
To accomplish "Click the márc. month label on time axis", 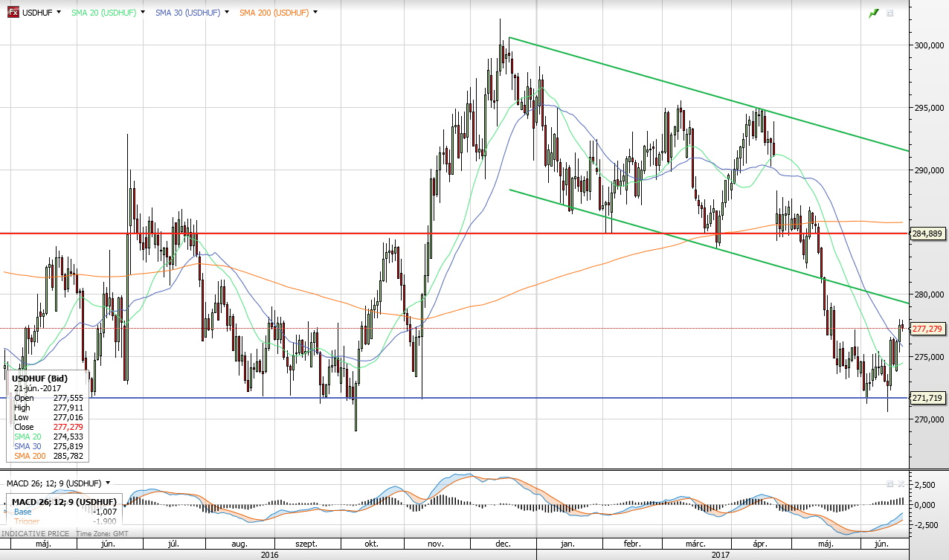I will click(x=696, y=544).
